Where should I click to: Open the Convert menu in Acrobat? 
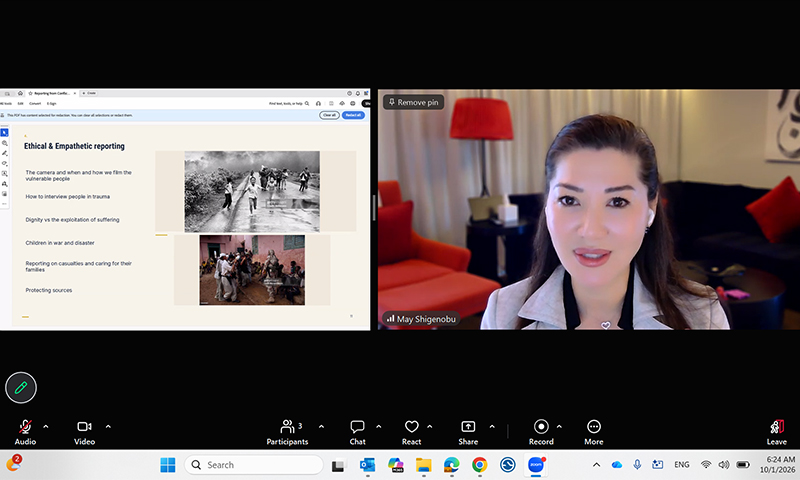(35, 104)
